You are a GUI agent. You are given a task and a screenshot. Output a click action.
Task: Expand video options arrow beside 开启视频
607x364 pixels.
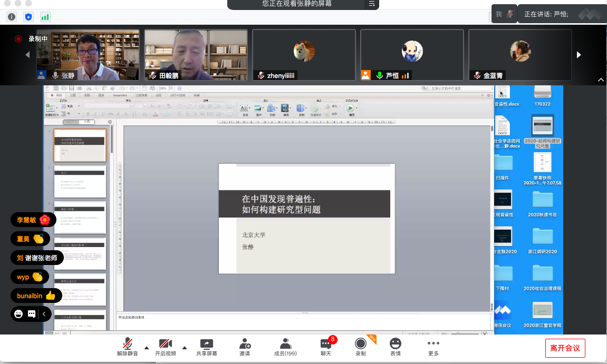point(185,348)
